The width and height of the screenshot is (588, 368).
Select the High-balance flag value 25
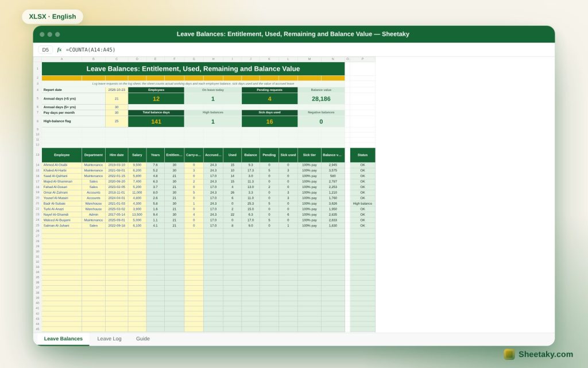click(x=117, y=121)
